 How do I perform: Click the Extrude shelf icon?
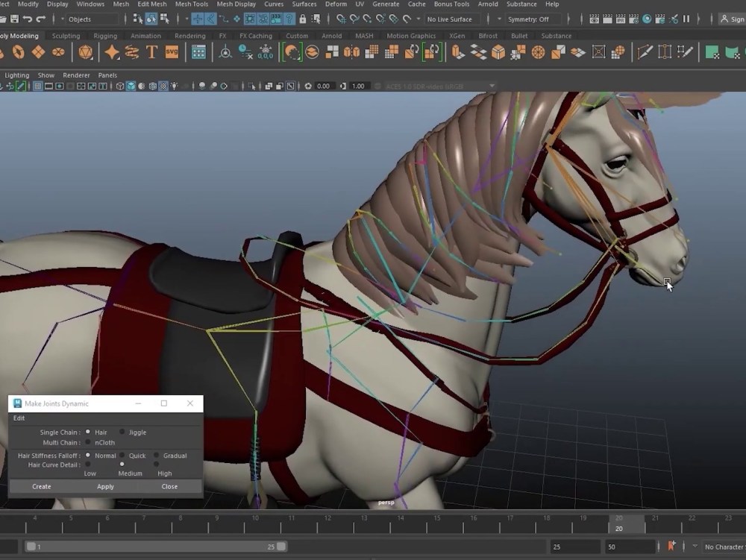point(458,51)
